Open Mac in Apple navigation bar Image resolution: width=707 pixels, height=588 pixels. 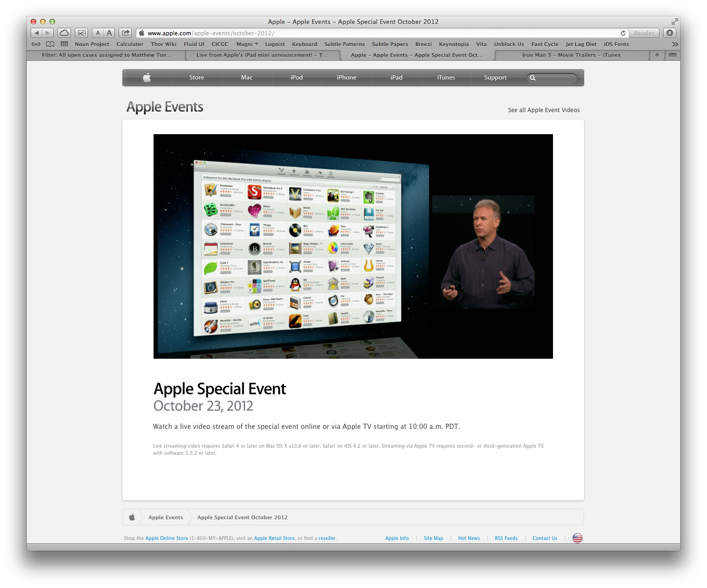(247, 78)
